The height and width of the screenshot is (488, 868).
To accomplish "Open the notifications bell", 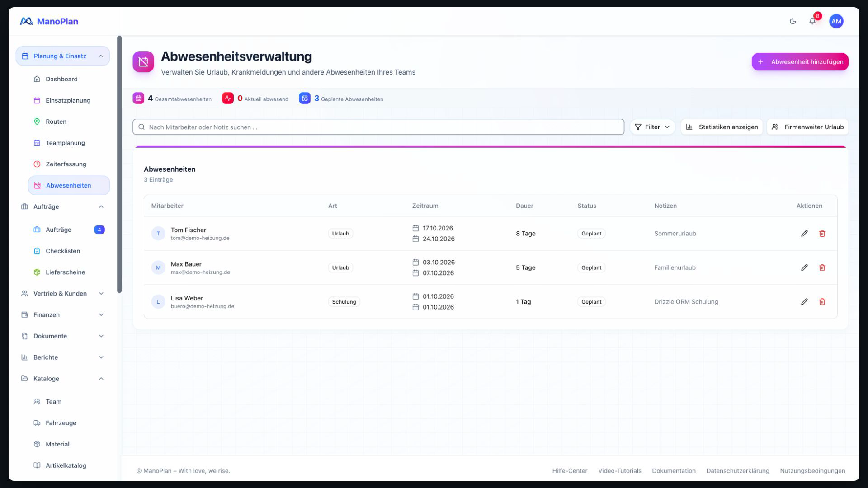I will tap(812, 21).
